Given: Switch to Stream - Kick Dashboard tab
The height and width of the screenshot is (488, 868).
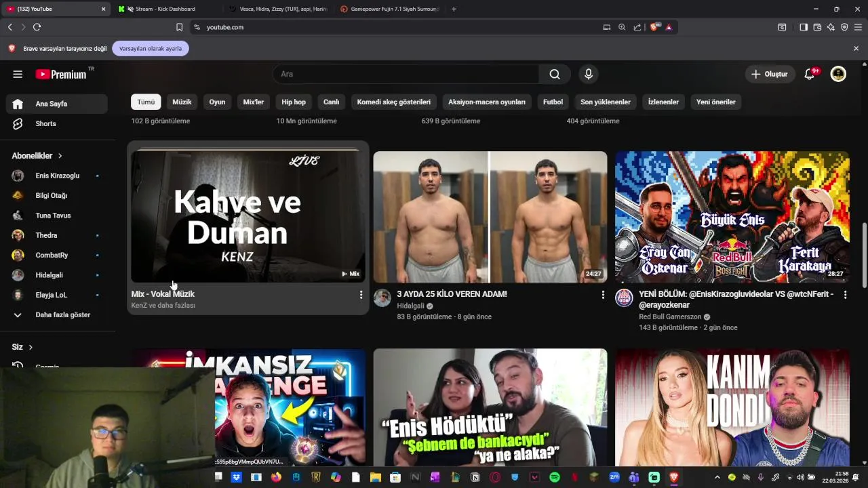Looking at the screenshot, I should coord(165,9).
